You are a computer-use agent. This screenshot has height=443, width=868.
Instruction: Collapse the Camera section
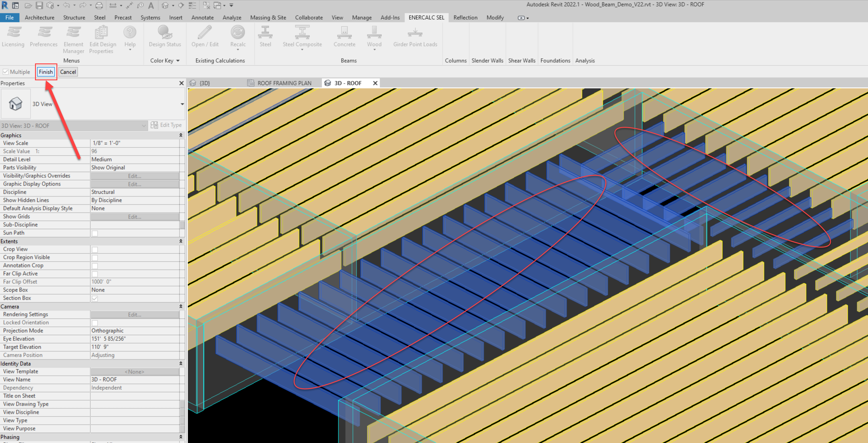pyautogui.click(x=180, y=307)
